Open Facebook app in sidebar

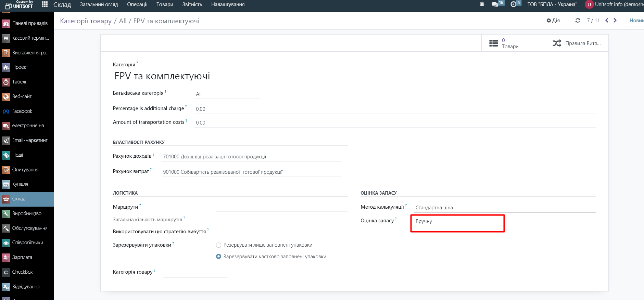click(22, 111)
